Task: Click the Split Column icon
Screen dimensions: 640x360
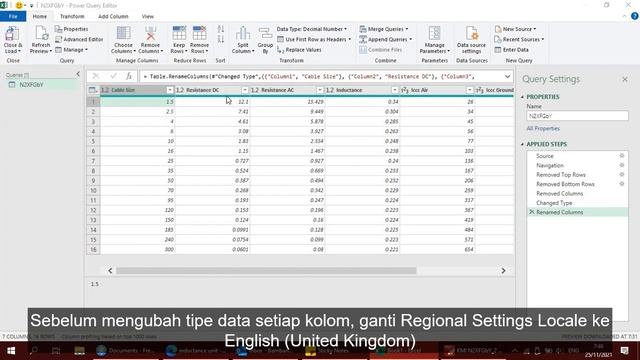Action: coord(243,33)
